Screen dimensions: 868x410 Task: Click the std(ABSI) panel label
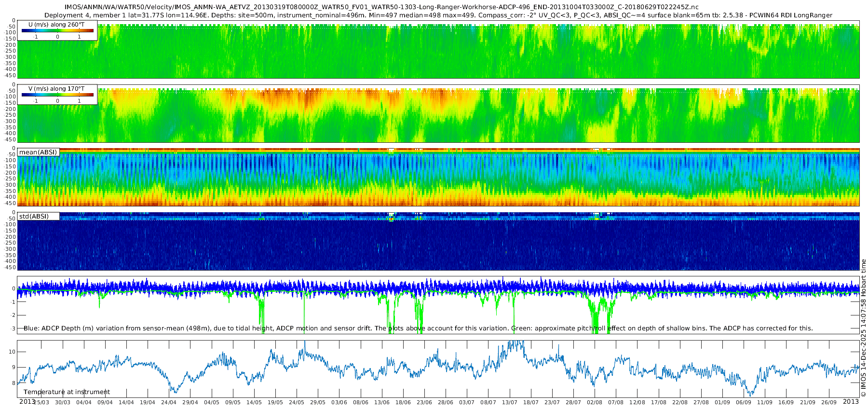34,217
